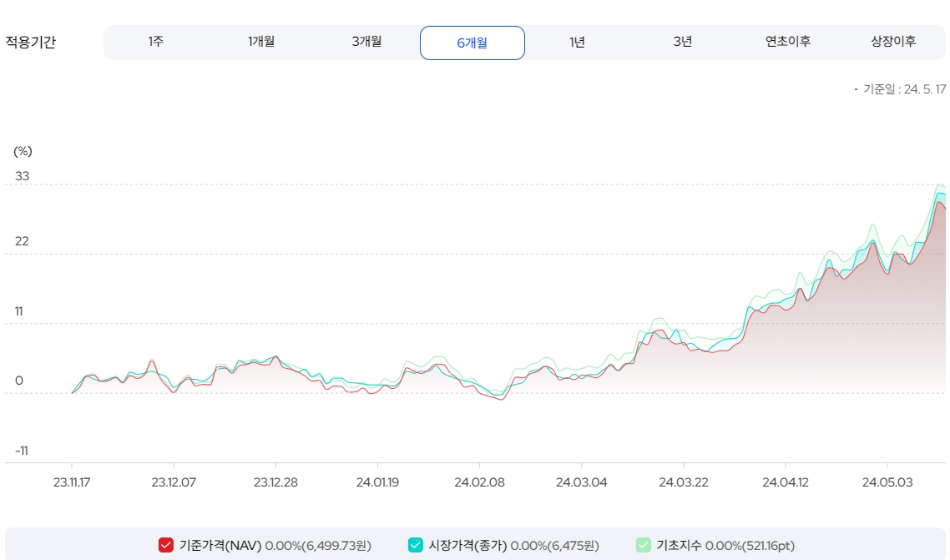The height and width of the screenshot is (560, 950).
Task: Toggle the red 기준가격(NAV) checkbox
Action: (x=166, y=545)
